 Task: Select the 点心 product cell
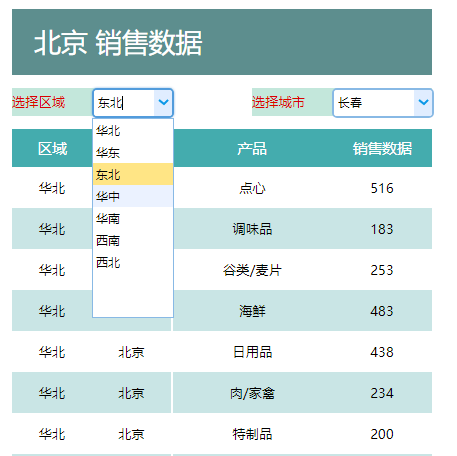252,188
